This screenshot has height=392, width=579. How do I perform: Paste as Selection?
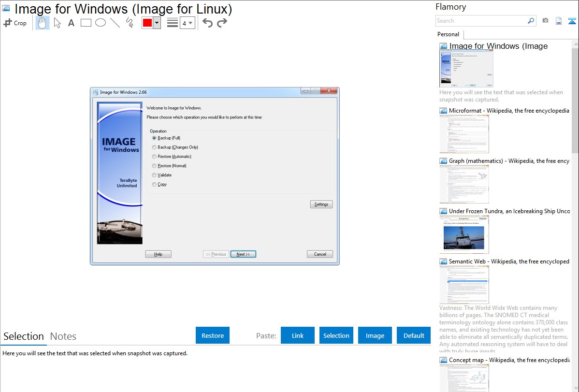(x=336, y=335)
